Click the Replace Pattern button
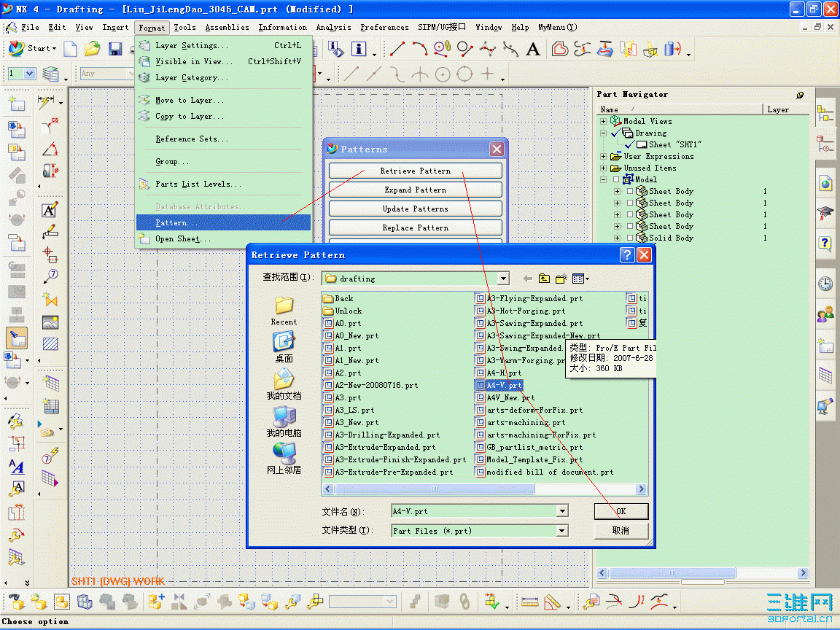The image size is (840, 630). click(415, 227)
